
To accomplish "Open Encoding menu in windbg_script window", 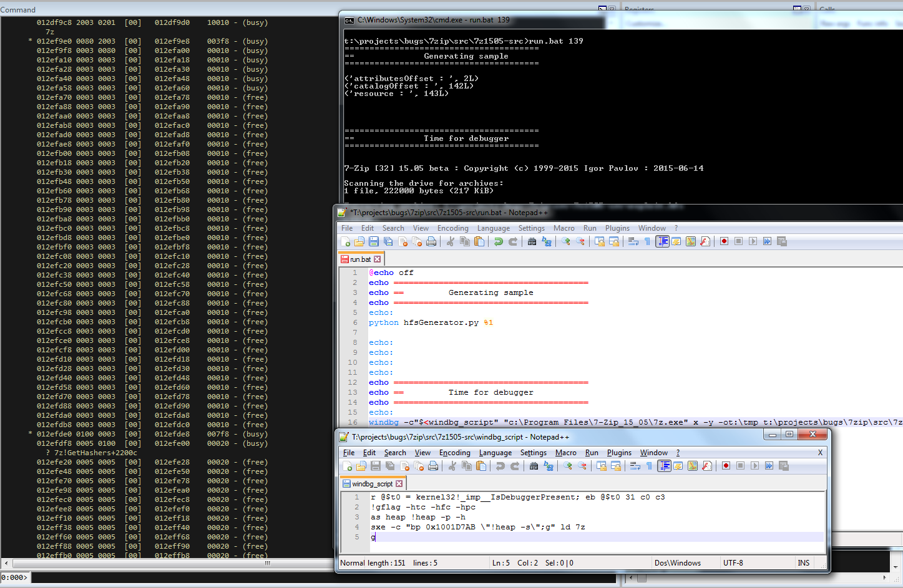I will tap(454, 453).
